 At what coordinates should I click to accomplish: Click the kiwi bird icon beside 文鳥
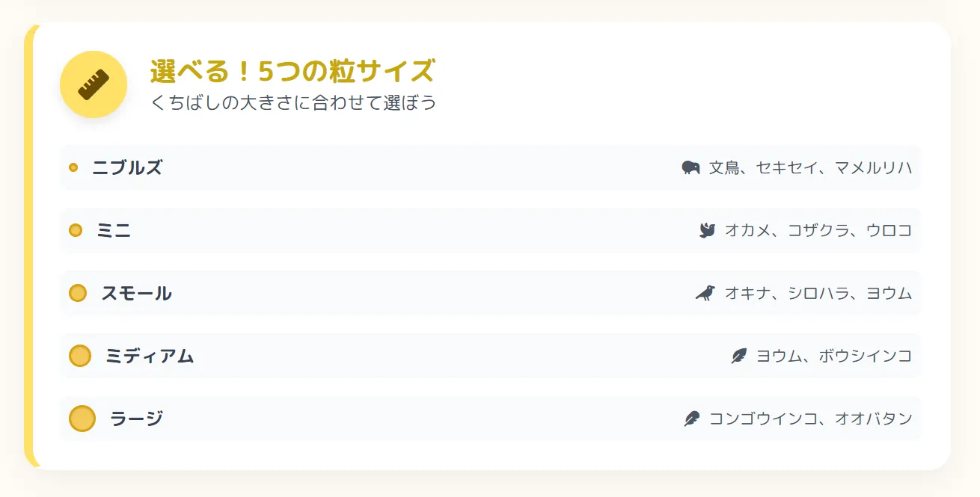pyautogui.click(x=690, y=167)
